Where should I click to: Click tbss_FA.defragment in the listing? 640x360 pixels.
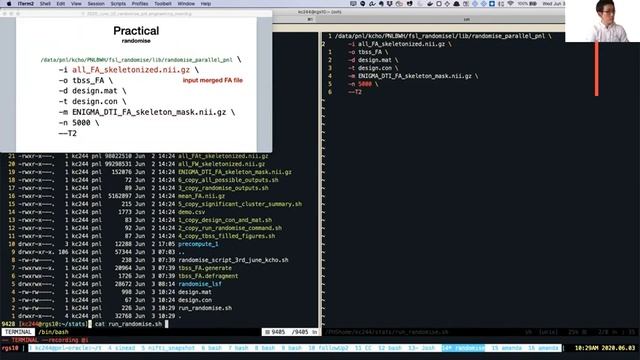point(208,276)
